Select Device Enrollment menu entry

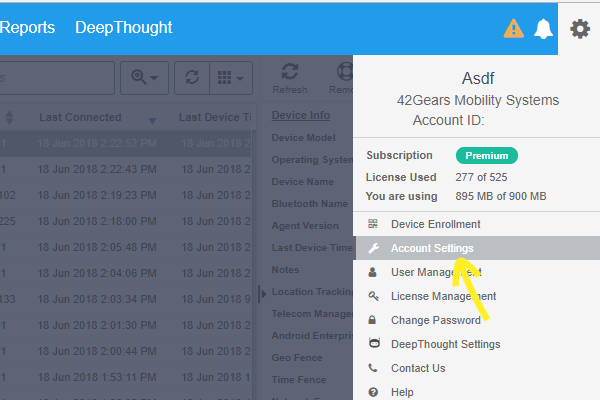(476, 224)
